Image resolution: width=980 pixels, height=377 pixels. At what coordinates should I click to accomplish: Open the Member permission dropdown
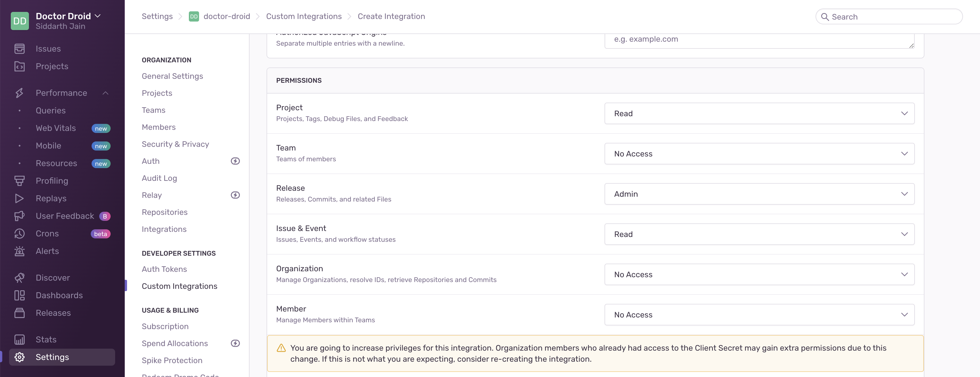click(759, 315)
